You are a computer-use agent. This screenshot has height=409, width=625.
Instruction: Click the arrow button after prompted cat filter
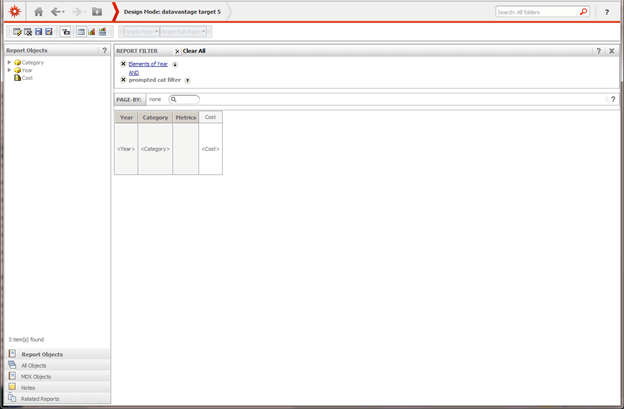pyautogui.click(x=187, y=80)
